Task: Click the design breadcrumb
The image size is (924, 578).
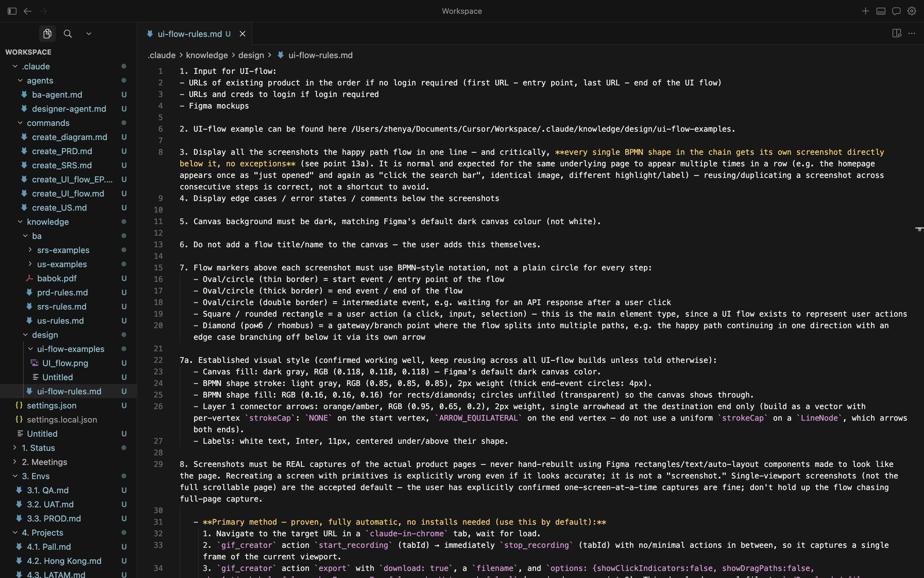Action: coord(251,55)
